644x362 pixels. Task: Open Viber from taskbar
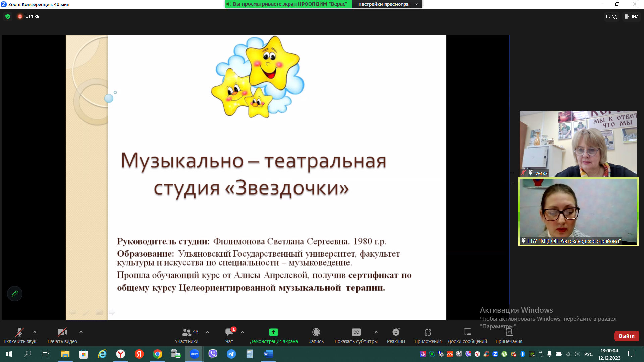(213, 354)
